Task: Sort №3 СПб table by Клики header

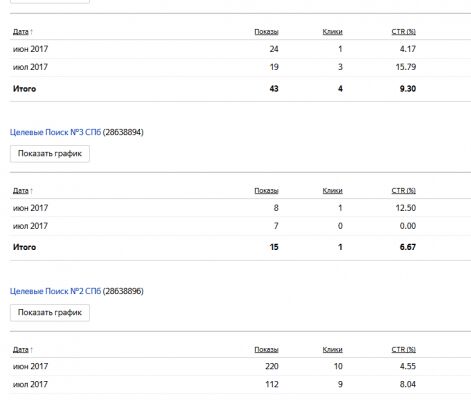Action: click(332, 191)
